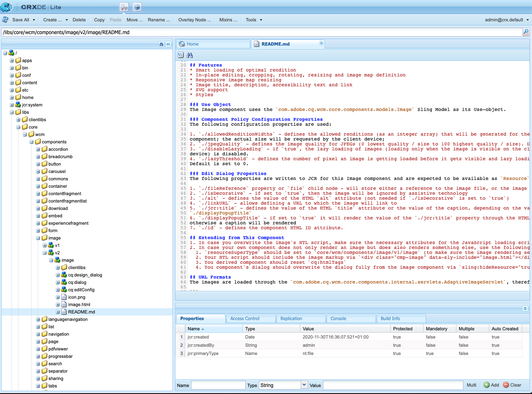Click the CRXDE Lite logo icon

7,7
